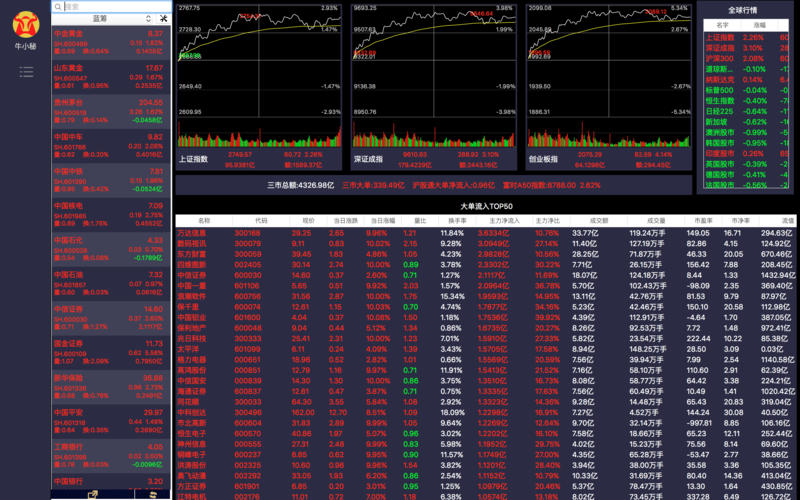800x500 pixels.
Task: Select the 大单流入TOP50 table title
Action: pyautogui.click(x=486, y=205)
